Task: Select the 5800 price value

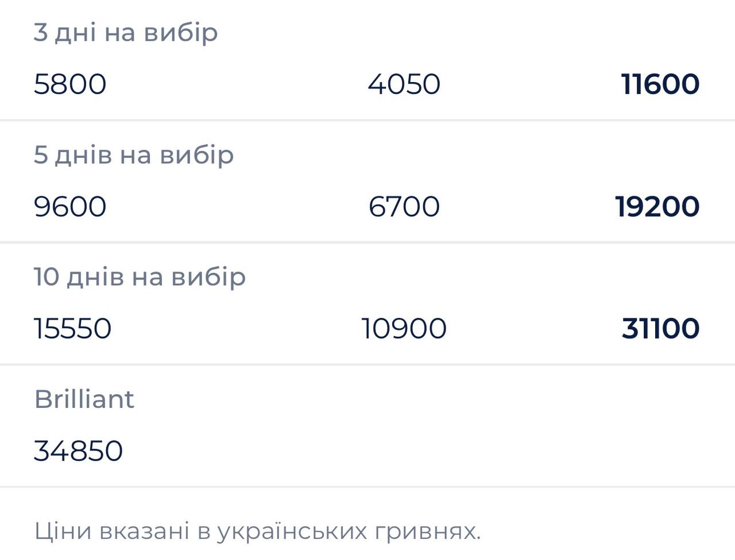Action: [70, 84]
